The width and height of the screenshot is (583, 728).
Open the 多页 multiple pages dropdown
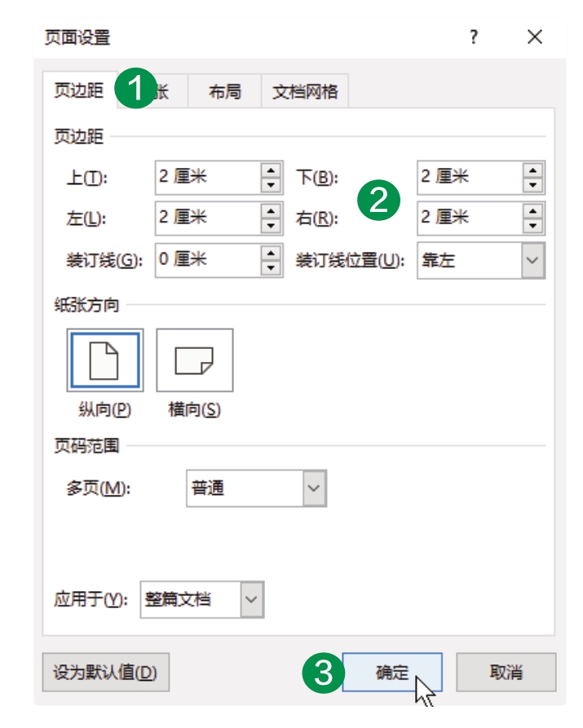tap(314, 488)
